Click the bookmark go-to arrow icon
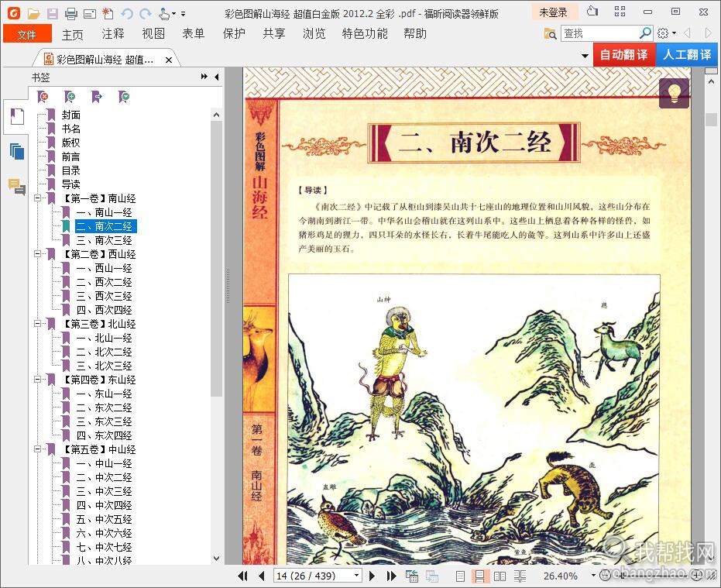The image size is (721, 588). click(x=97, y=96)
